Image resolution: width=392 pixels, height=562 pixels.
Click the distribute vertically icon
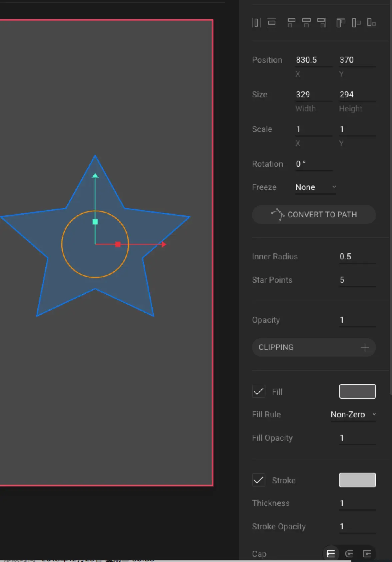272,23
